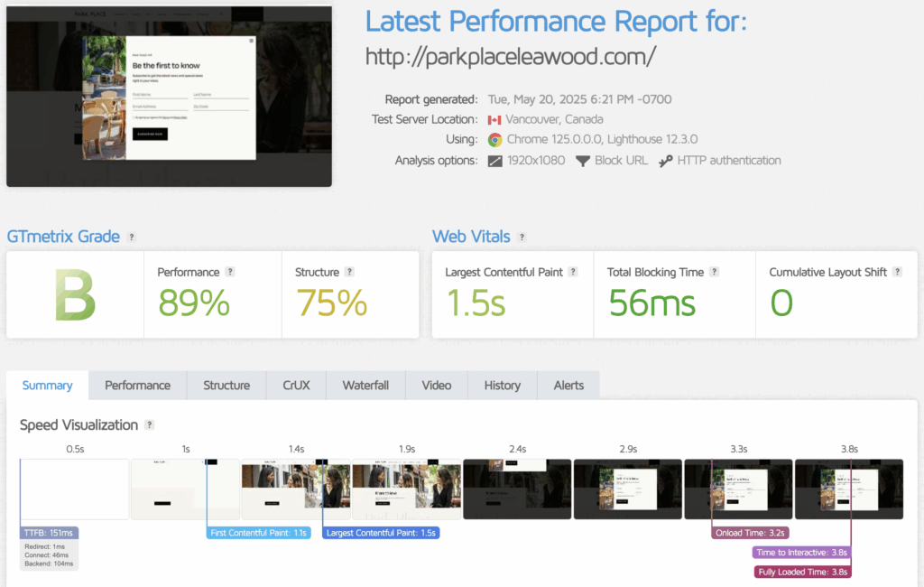Viewport: 924px width, 587px height.
Task: Select the 1s filmstrip frame
Action: 186,489
